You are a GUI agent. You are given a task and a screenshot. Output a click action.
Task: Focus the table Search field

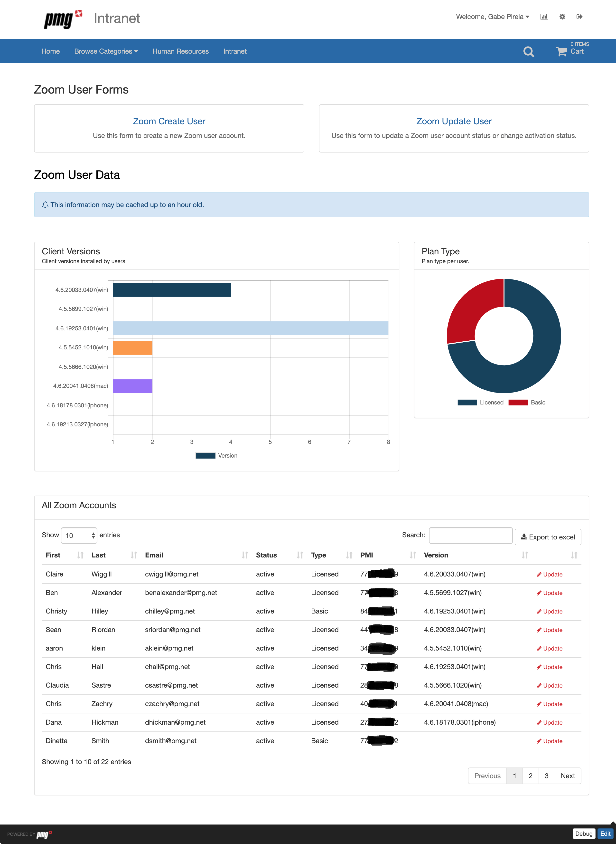[471, 536]
